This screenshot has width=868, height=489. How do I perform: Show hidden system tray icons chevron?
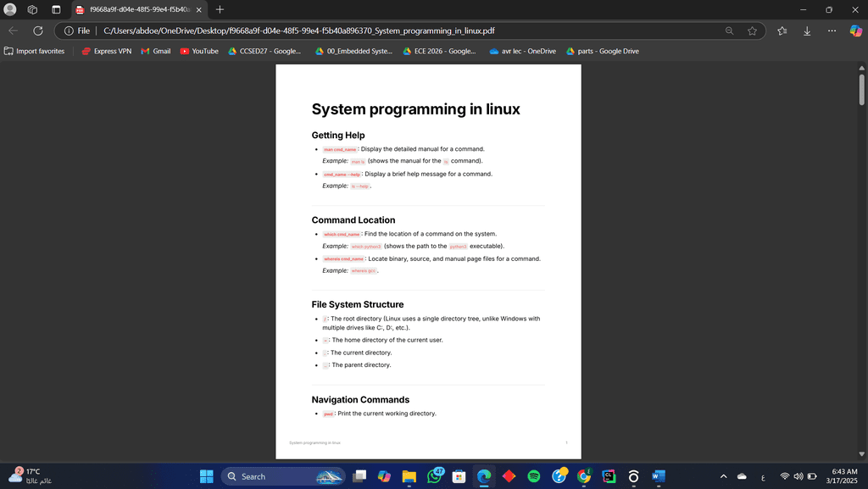pyautogui.click(x=723, y=476)
